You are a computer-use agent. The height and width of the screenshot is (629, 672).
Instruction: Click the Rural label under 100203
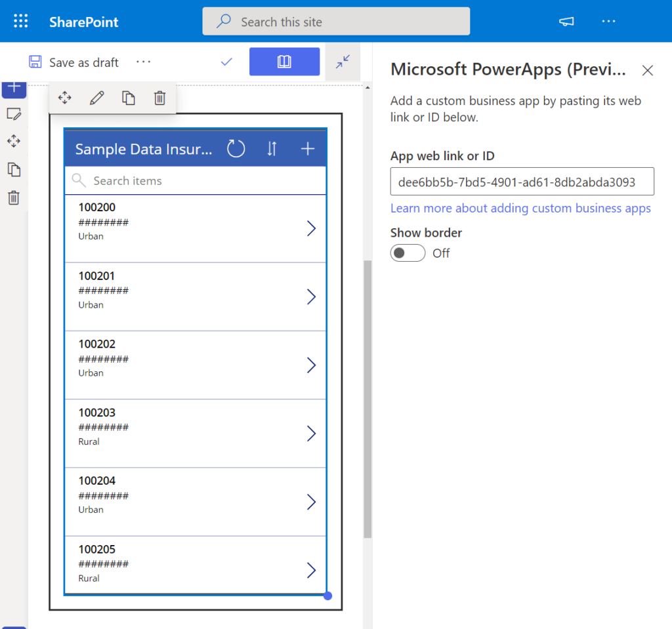[89, 441]
